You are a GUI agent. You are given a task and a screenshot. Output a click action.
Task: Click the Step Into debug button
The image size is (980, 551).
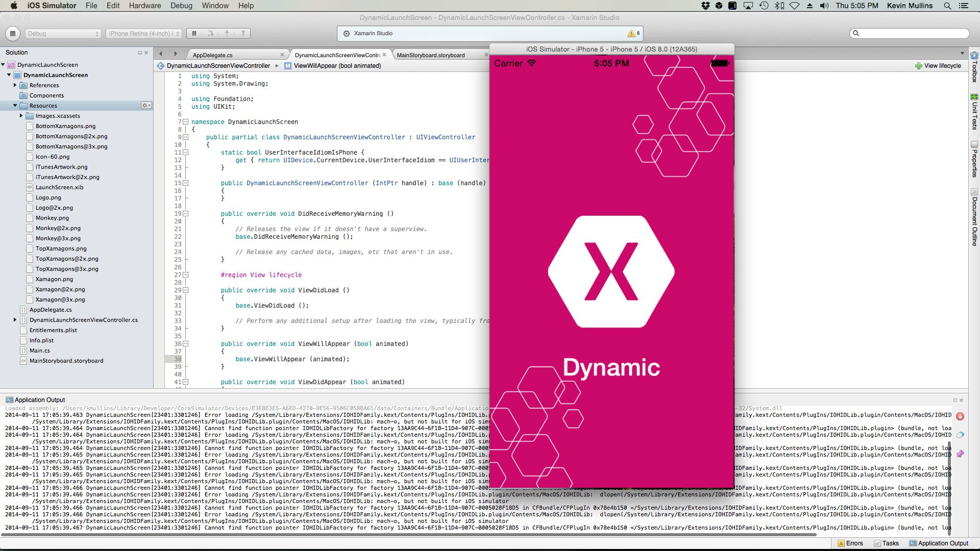(227, 34)
